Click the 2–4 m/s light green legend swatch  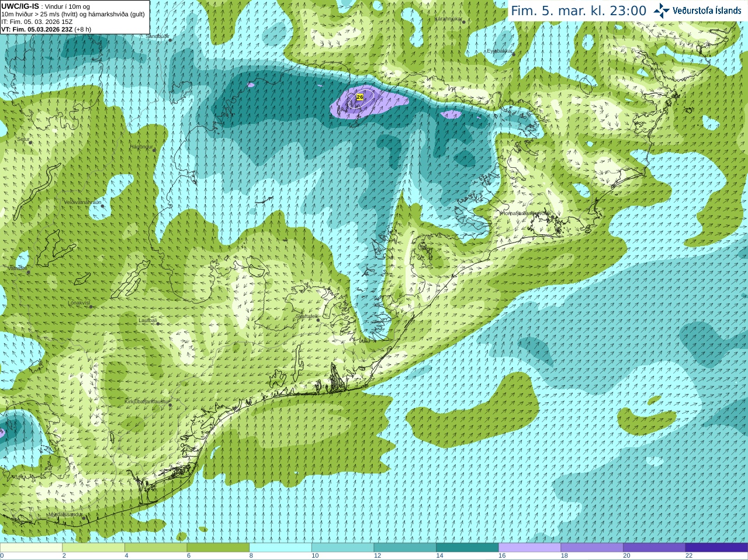(93, 548)
